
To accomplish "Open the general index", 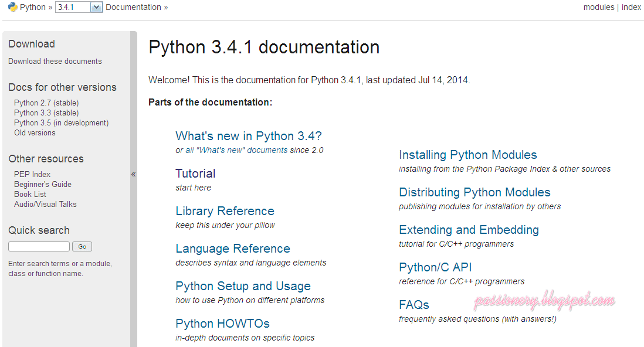I will click(631, 7).
